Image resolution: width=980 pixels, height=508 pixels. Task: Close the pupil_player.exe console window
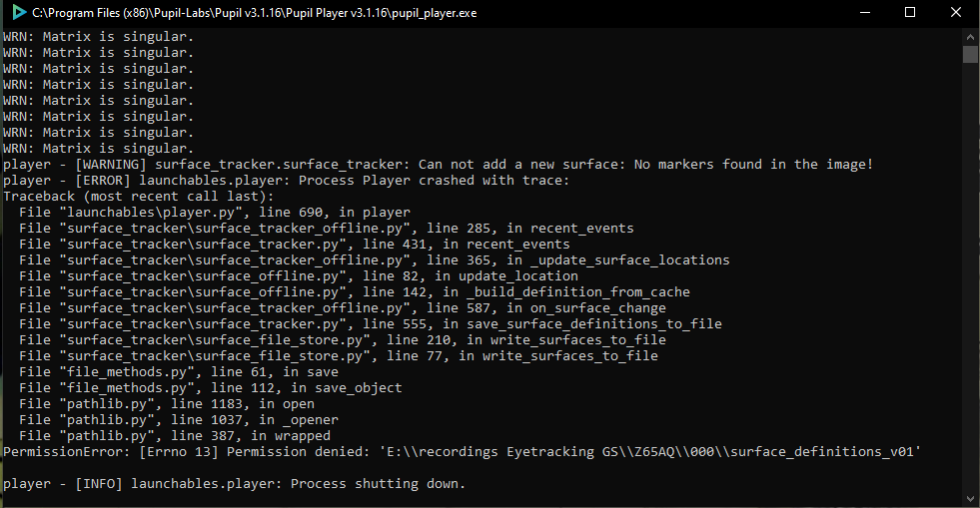[956, 13]
